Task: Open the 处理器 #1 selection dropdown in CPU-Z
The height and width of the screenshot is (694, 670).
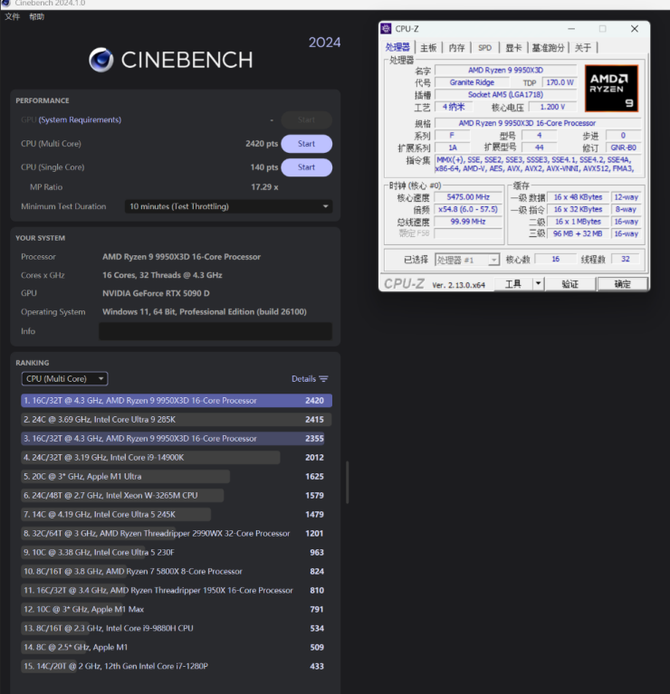Action: click(x=467, y=260)
